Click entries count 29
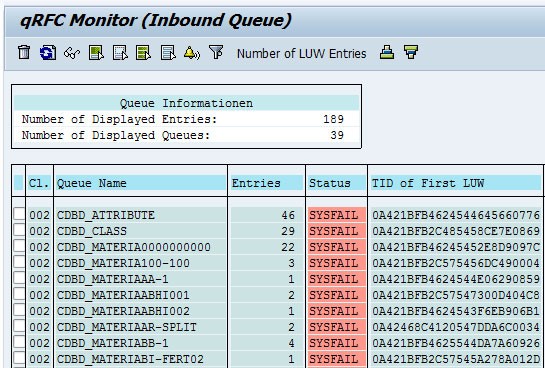The height and width of the screenshot is (368, 545). (288, 231)
